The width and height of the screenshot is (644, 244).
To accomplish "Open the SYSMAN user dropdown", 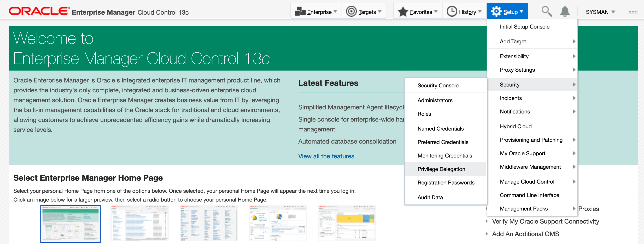I will coord(600,12).
